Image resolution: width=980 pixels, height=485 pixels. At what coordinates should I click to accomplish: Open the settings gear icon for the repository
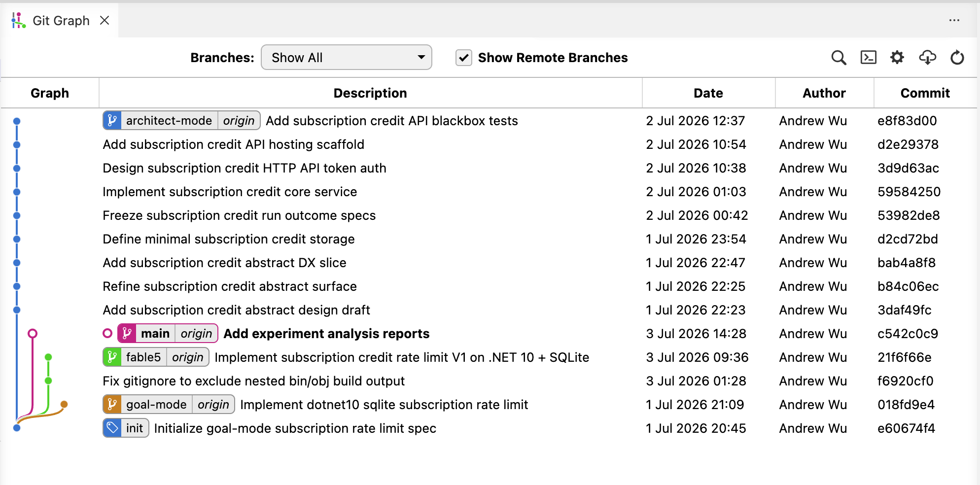tap(897, 58)
